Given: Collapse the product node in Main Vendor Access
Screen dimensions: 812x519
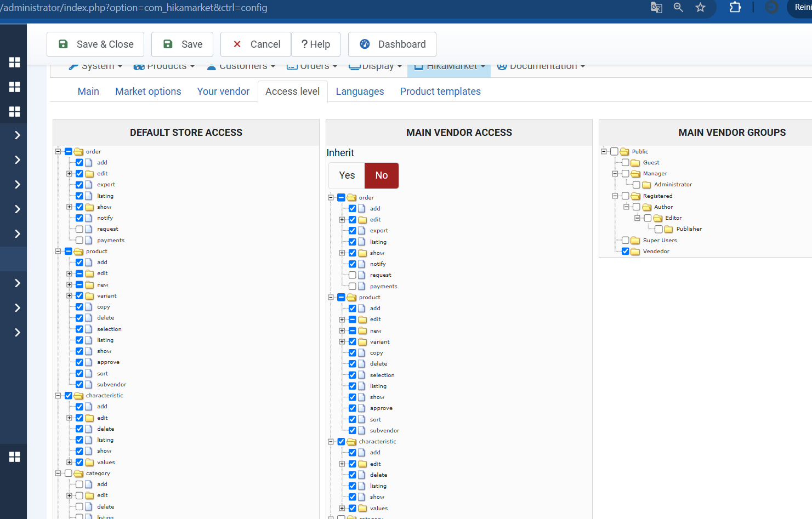Looking at the screenshot, I should 331,298.
